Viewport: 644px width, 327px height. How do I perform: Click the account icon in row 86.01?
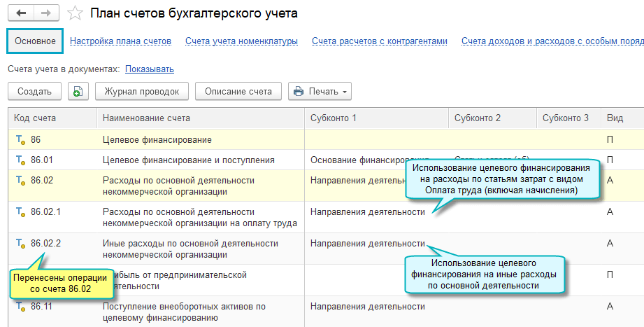(x=20, y=160)
